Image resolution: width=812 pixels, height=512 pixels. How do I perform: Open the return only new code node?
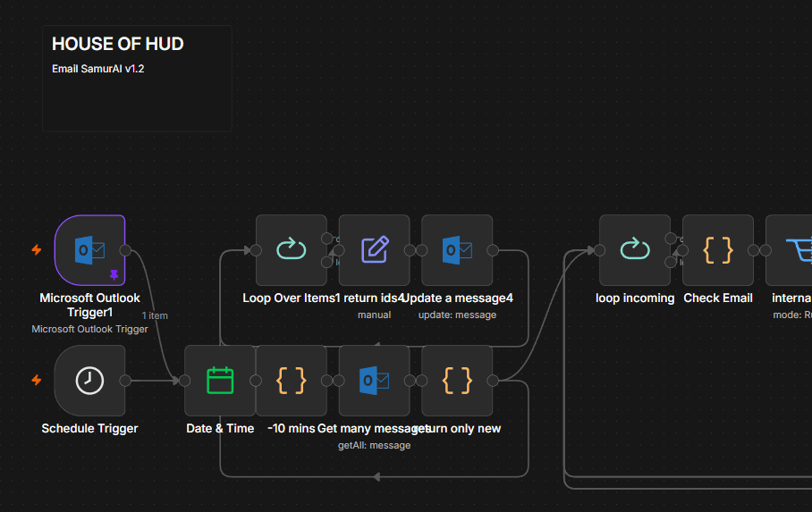(x=457, y=381)
